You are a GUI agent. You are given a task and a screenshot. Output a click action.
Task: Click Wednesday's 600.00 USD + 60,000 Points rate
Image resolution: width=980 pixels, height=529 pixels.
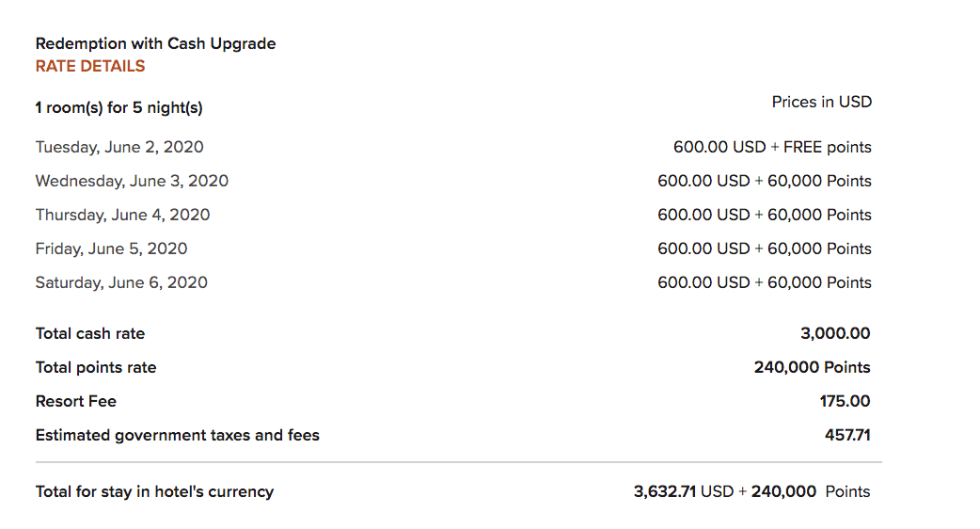tap(765, 181)
